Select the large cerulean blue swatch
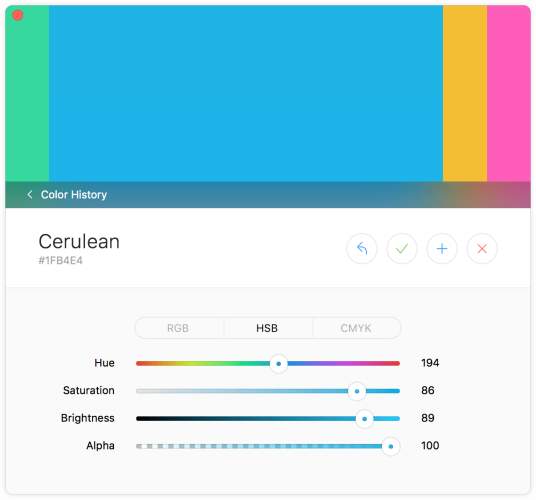Screen dimensions: 536x500 (246, 93)
